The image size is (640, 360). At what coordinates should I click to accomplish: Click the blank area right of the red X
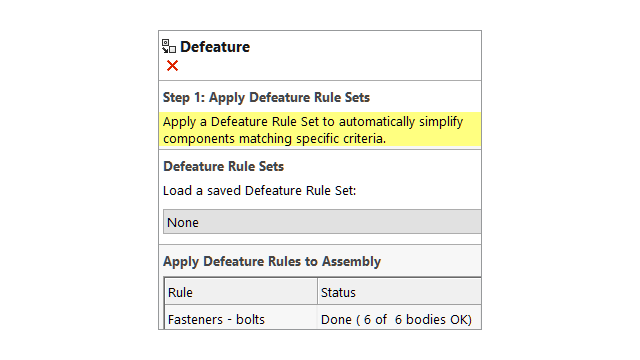(327, 65)
